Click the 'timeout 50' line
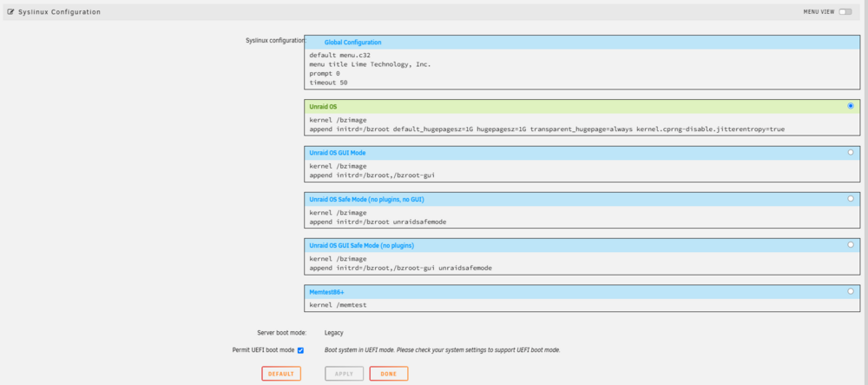 pyautogui.click(x=328, y=83)
